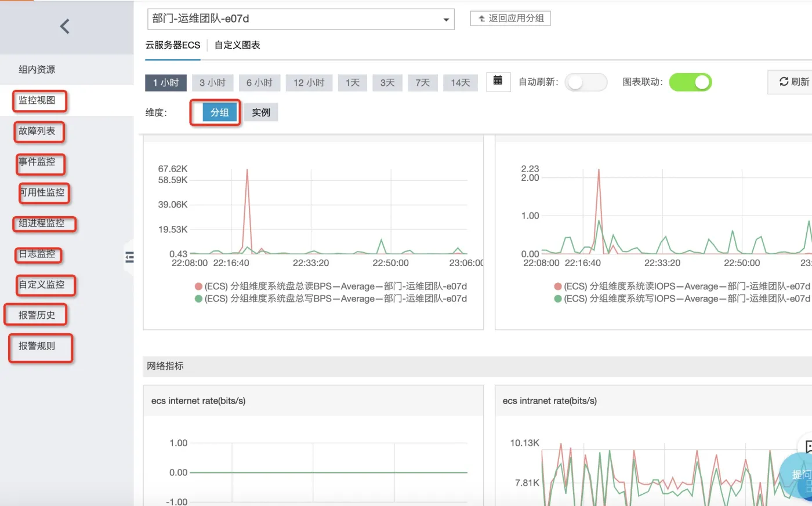The height and width of the screenshot is (506, 812).
Task: Open 日志监控 in the sidebar
Action: pos(37,254)
